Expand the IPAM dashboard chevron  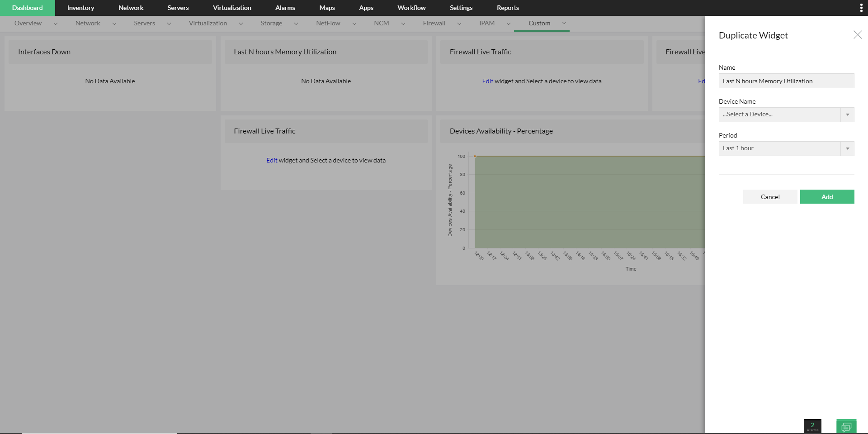(x=507, y=23)
